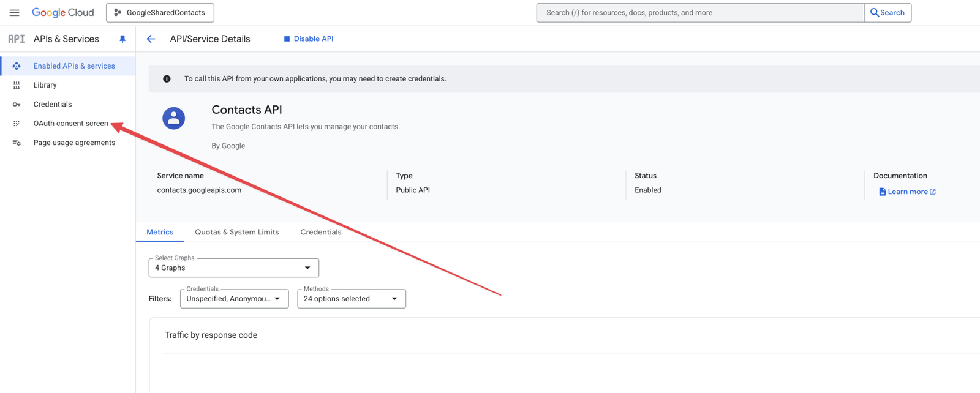Open Page usage agreements
This screenshot has height=393, width=980.
point(74,143)
